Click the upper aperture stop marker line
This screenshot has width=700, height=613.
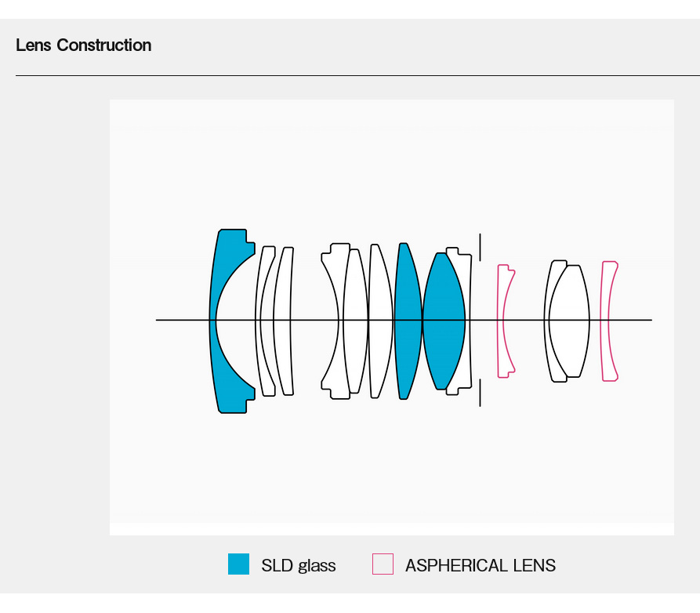[x=480, y=247]
